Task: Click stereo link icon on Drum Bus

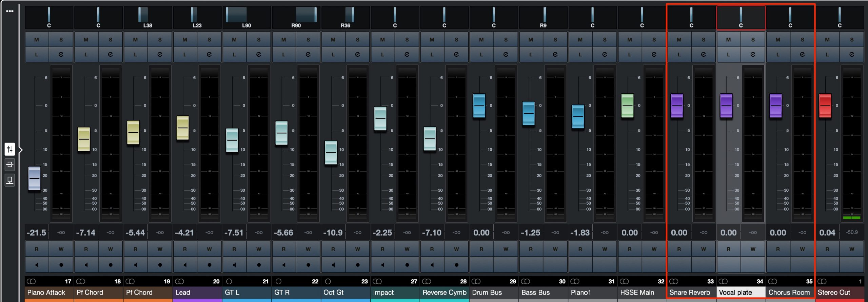Action: [x=476, y=281]
